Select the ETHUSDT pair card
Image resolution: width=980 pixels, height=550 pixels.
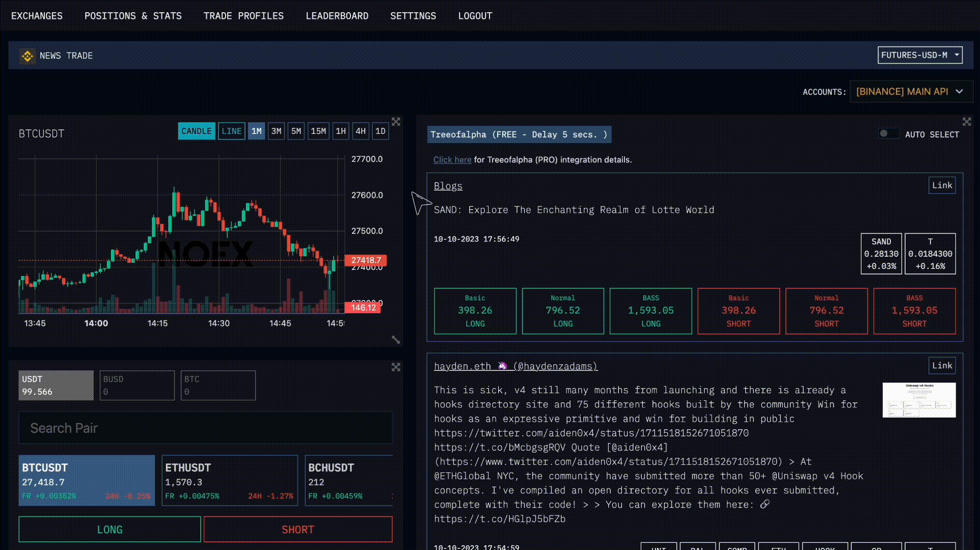point(230,481)
